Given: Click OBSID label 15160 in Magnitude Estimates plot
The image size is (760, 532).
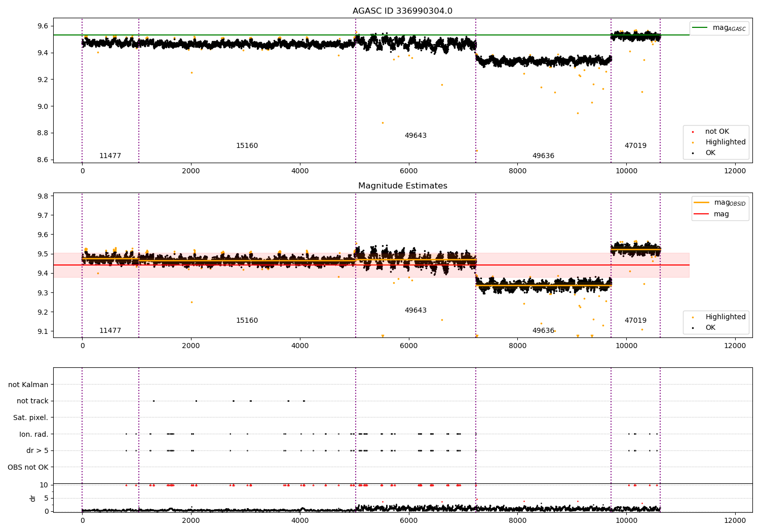Looking at the screenshot, I should (x=247, y=321).
